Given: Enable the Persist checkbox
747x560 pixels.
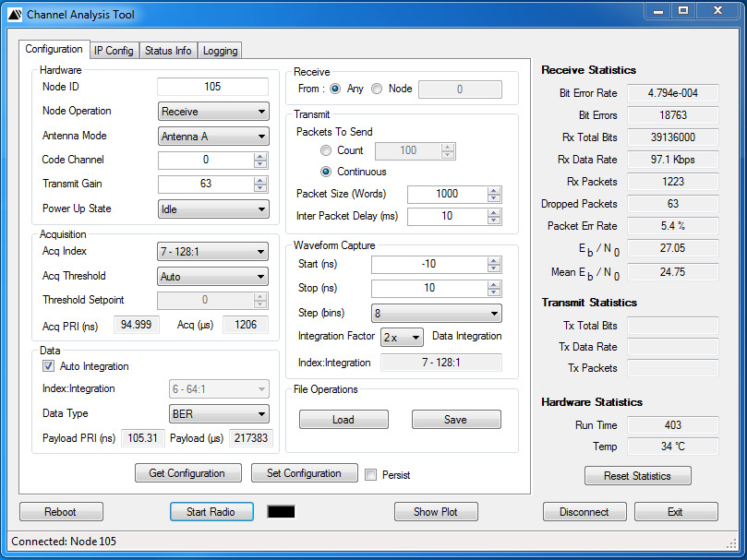Looking at the screenshot, I should (x=371, y=475).
